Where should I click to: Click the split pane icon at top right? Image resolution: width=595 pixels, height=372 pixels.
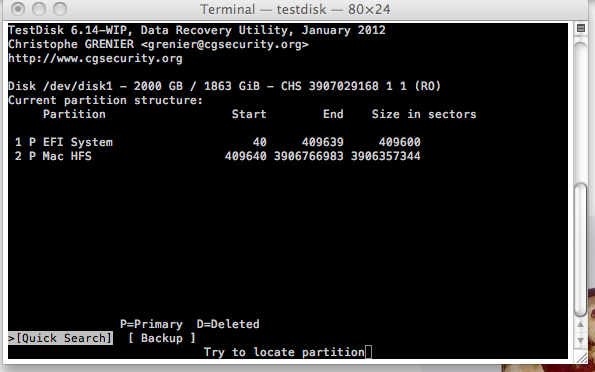[581, 28]
